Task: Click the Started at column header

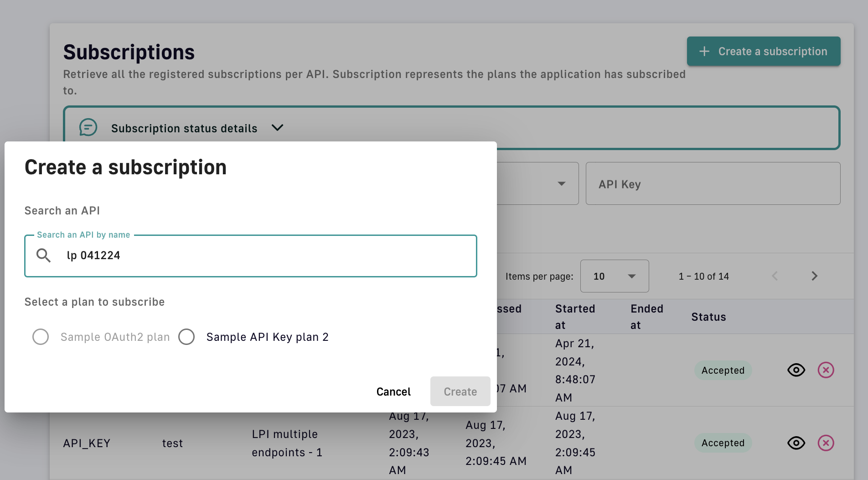Action: [575, 317]
